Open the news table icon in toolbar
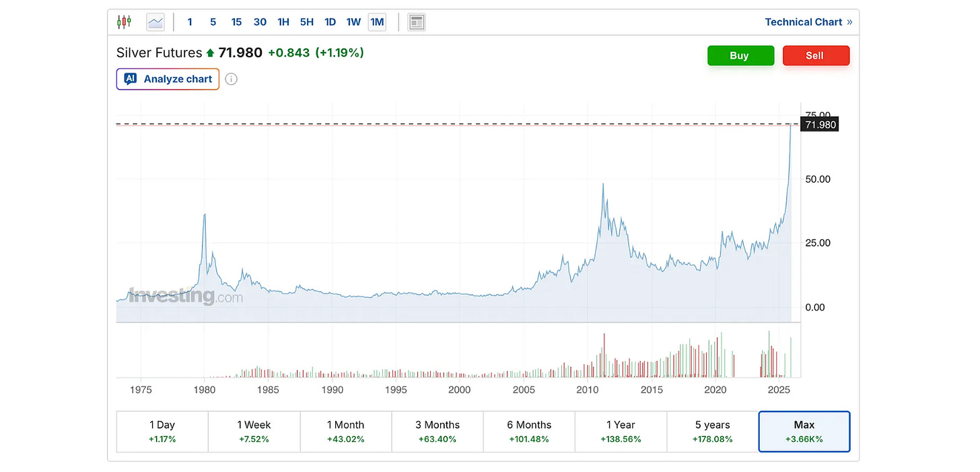980x472 pixels. (x=417, y=22)
